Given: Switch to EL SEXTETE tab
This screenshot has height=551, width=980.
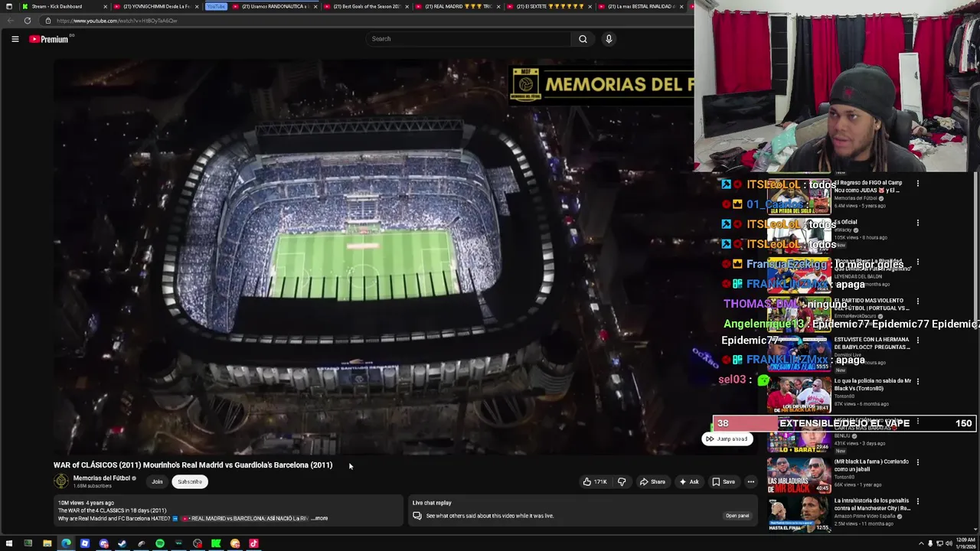Looking at the screenshot, I should pos(550,6).
